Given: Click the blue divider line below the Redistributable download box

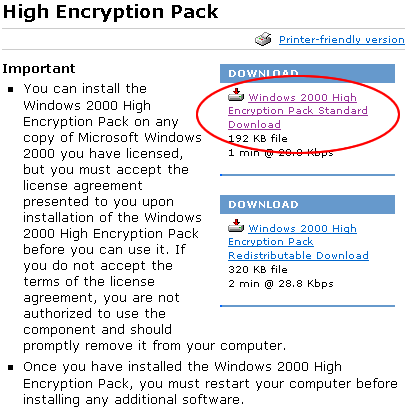Looking at the screenshot, I should tap(307, 306).
